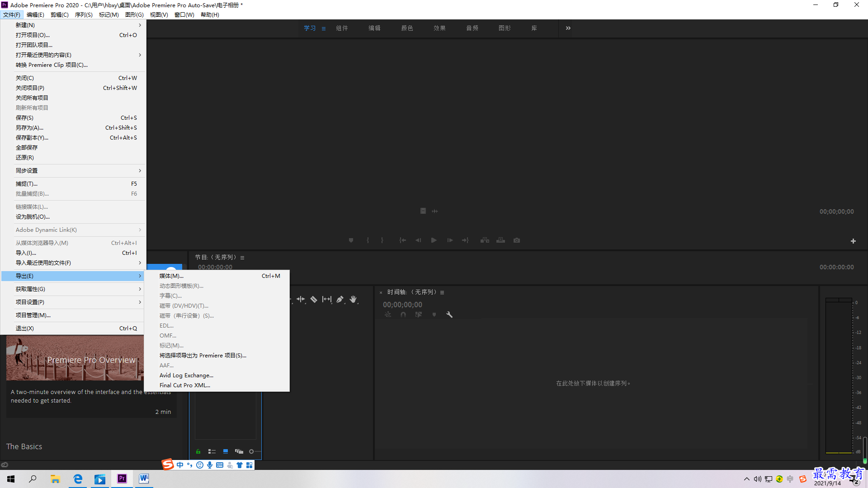Add a marker from the timeline header

click(434, 314)
